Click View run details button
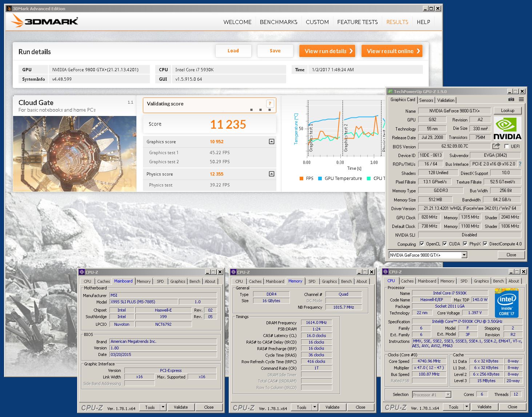The width and height of the screenshot is (532, 417). tap(328, 51)
